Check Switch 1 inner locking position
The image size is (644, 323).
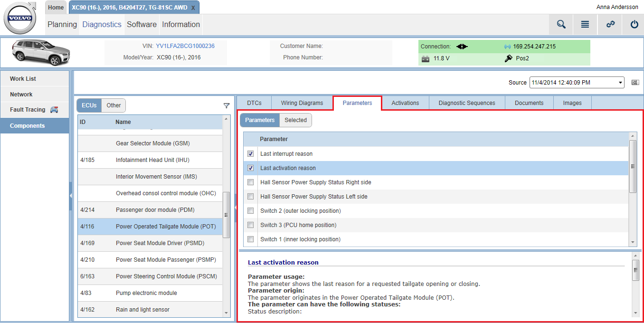click(251, 239)
